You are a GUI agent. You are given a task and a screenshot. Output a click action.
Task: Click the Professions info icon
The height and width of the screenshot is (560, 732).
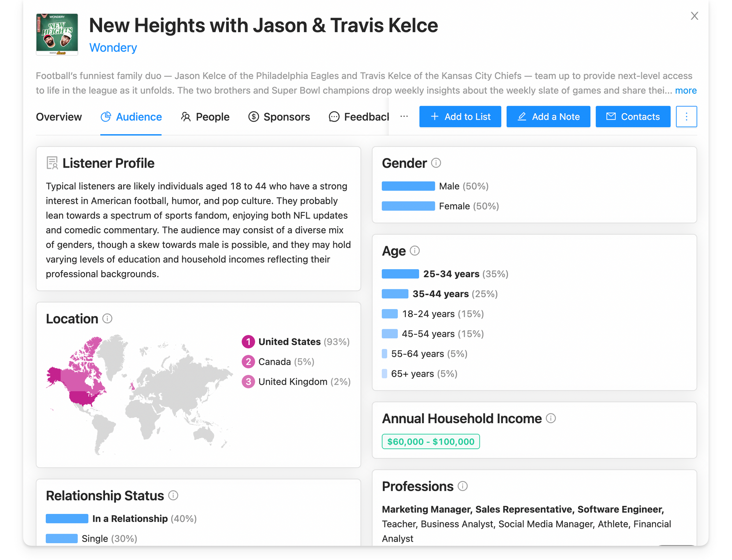click(463, 486)
